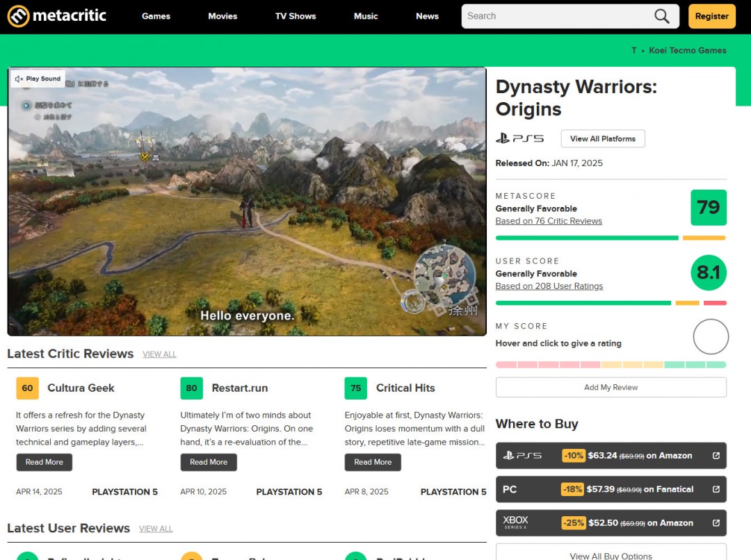Open View All Platforms selector
The height and width of the screenshot is (560, 751).
pyautogui.click(x=602, y=139)
